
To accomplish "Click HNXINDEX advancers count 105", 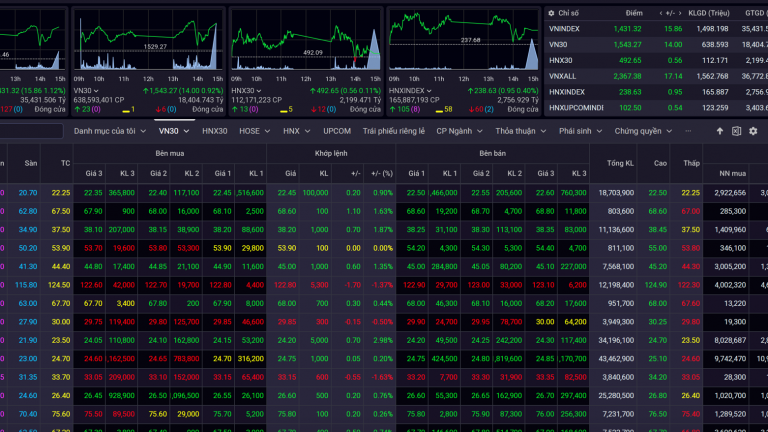I will point(404,109).
